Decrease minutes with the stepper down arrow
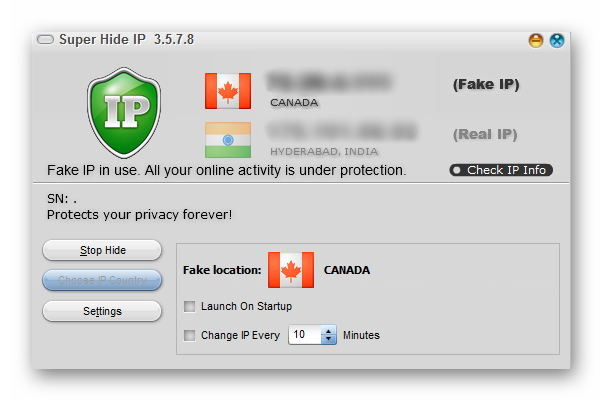 point(328,339)
